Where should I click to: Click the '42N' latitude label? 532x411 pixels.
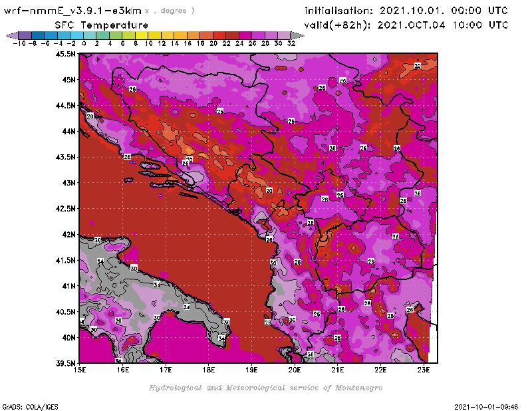[68, 235]
